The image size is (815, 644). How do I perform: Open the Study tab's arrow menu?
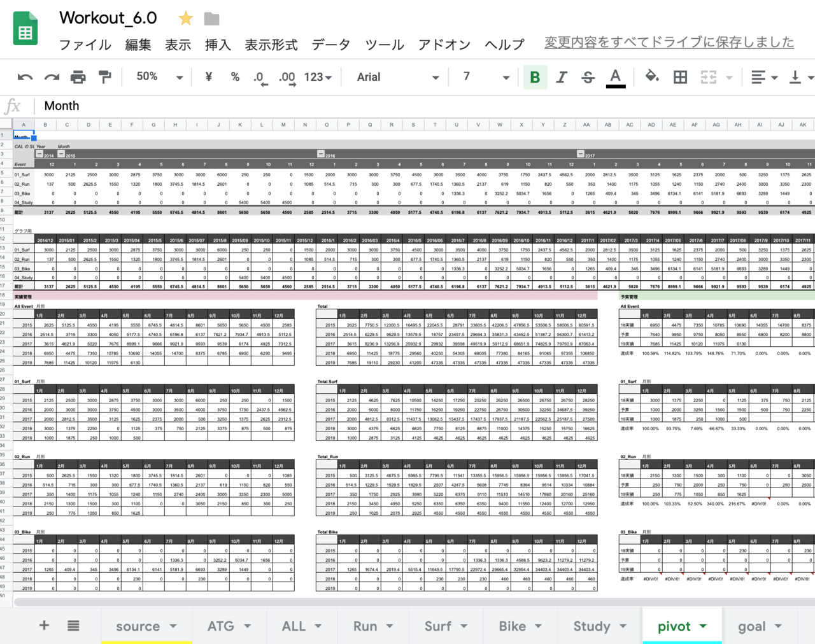point(623,626)
